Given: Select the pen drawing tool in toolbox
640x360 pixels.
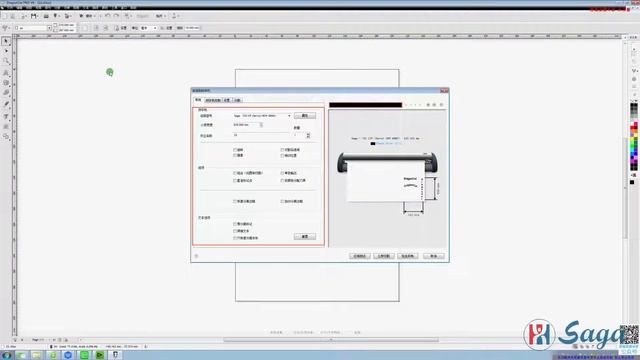Looking at the screenshot, I should (x=6, y=104).
